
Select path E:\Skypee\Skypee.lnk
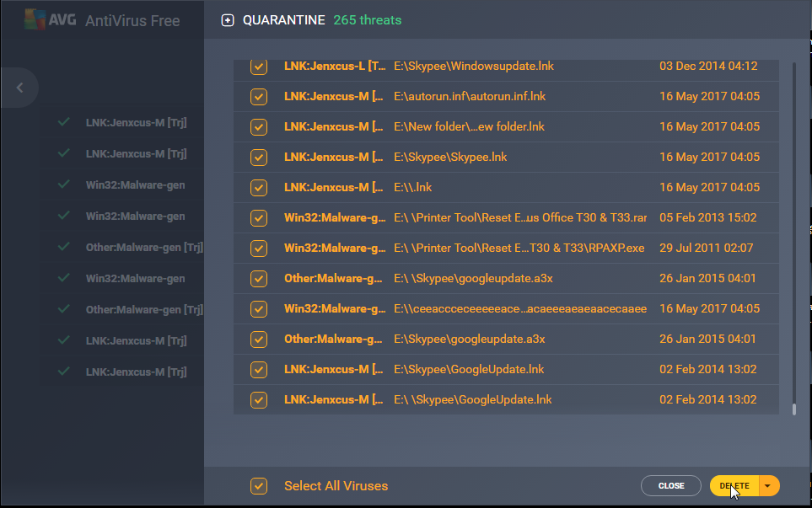point(450,157)
